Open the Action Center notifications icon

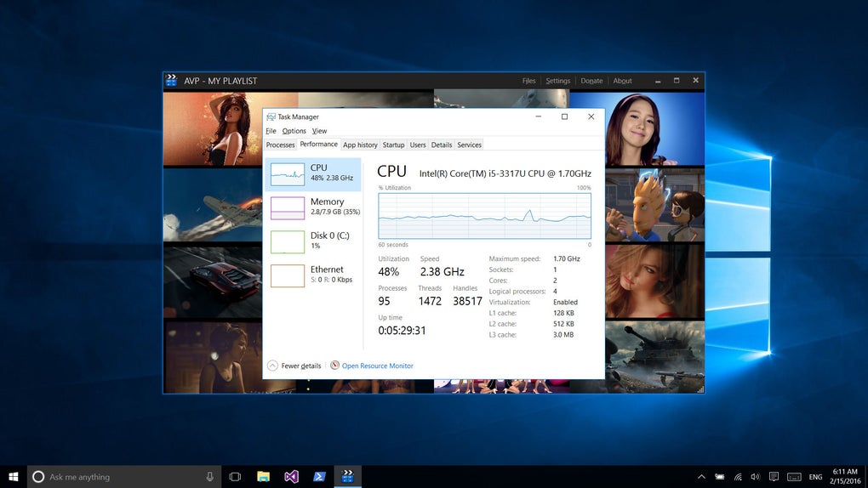pyautogui.click(x=774, y=476)
